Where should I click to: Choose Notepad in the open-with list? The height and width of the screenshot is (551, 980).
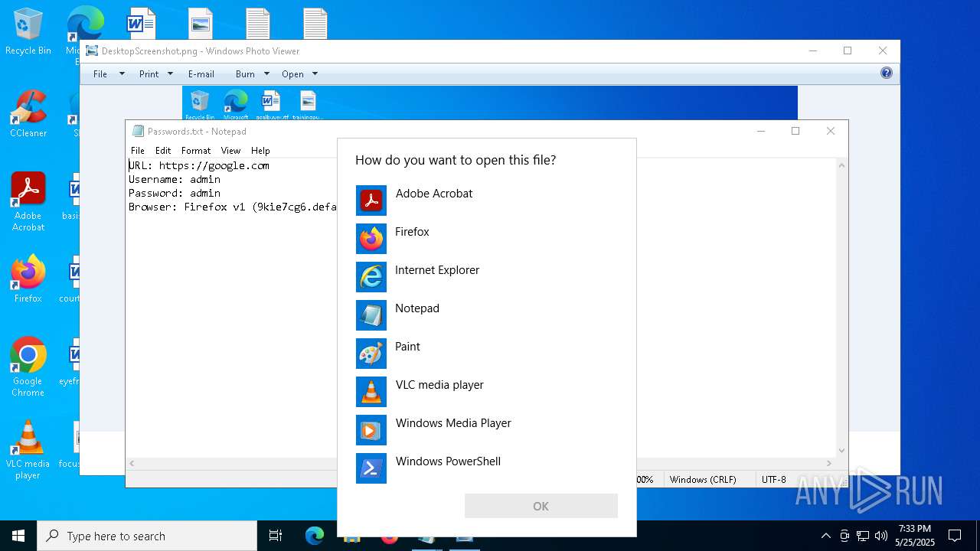tap(487, 315)
